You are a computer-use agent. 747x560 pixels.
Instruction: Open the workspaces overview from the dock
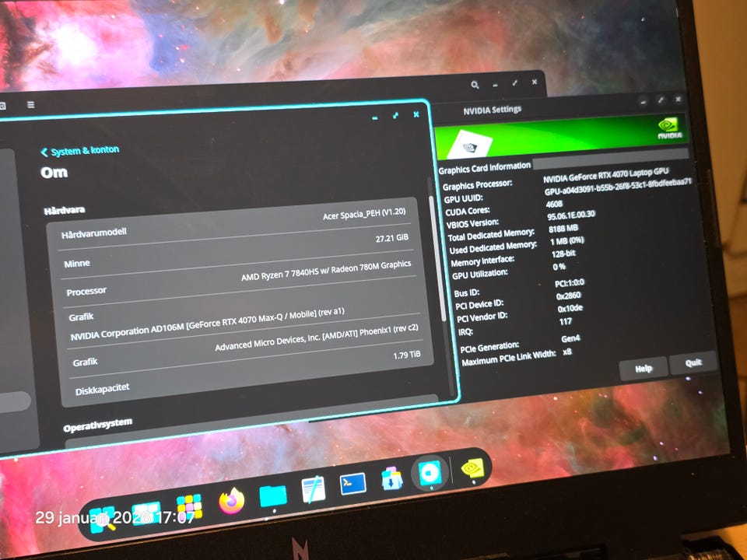click(x=146, y=513)
